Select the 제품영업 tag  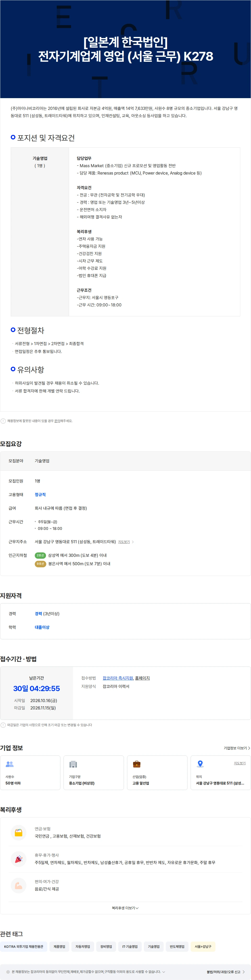[x=59, y=947]
